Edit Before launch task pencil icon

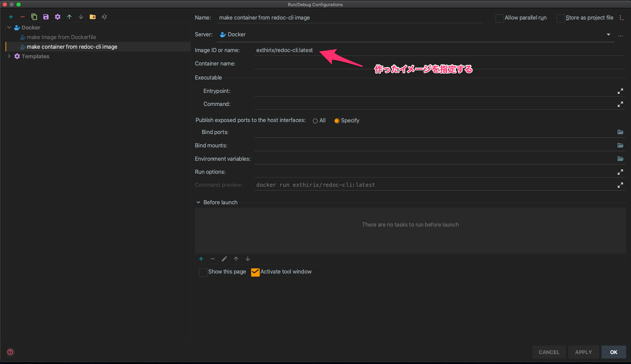(224, 259)
